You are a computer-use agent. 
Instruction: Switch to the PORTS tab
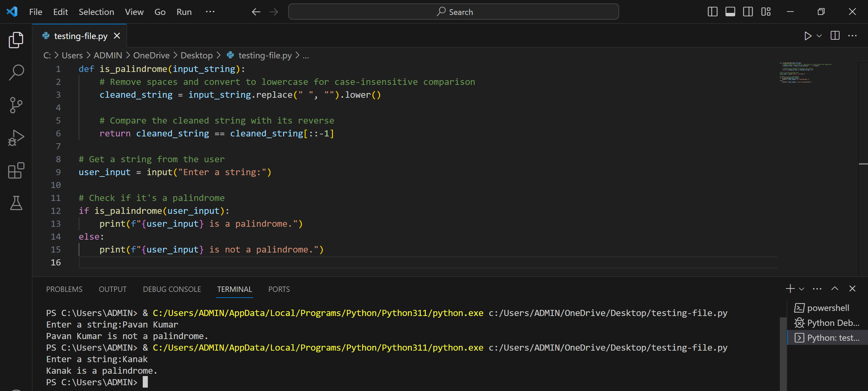click(279, 289)
